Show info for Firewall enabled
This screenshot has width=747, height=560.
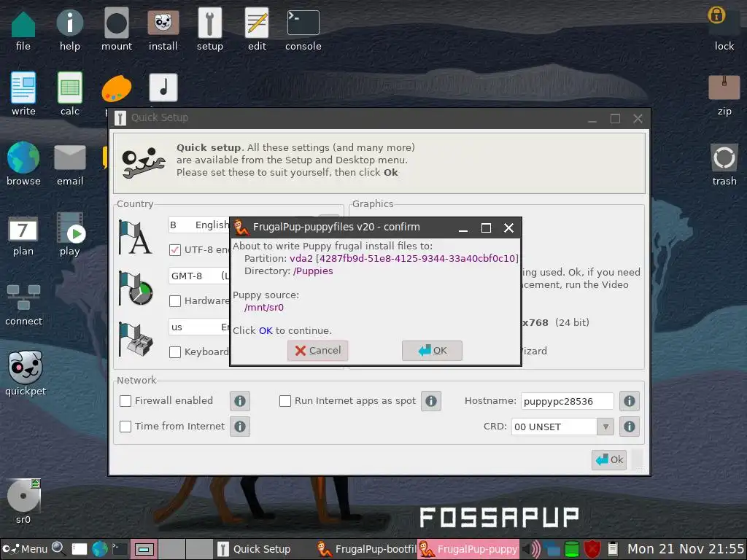point(239,401)
